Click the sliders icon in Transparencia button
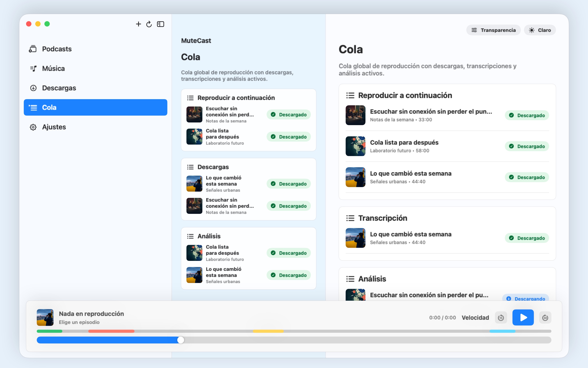This screenshot has width=588, height=368. (x=474, y=30)
